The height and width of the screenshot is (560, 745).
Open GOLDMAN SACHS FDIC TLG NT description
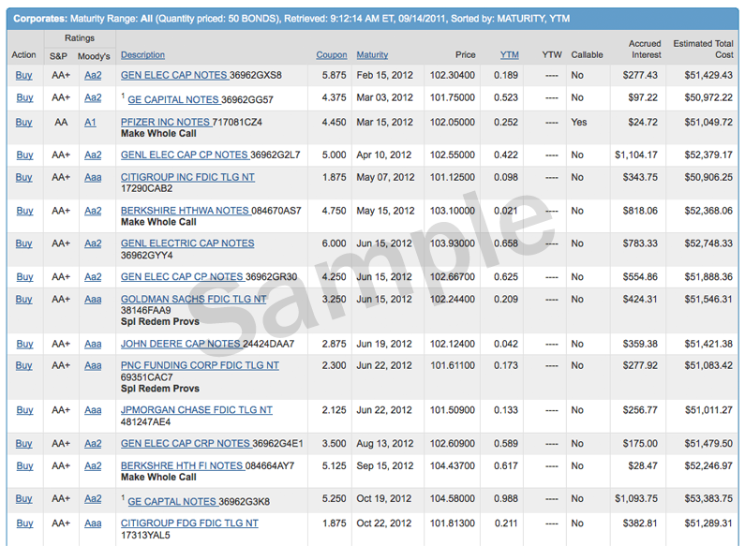click(193, 300)
